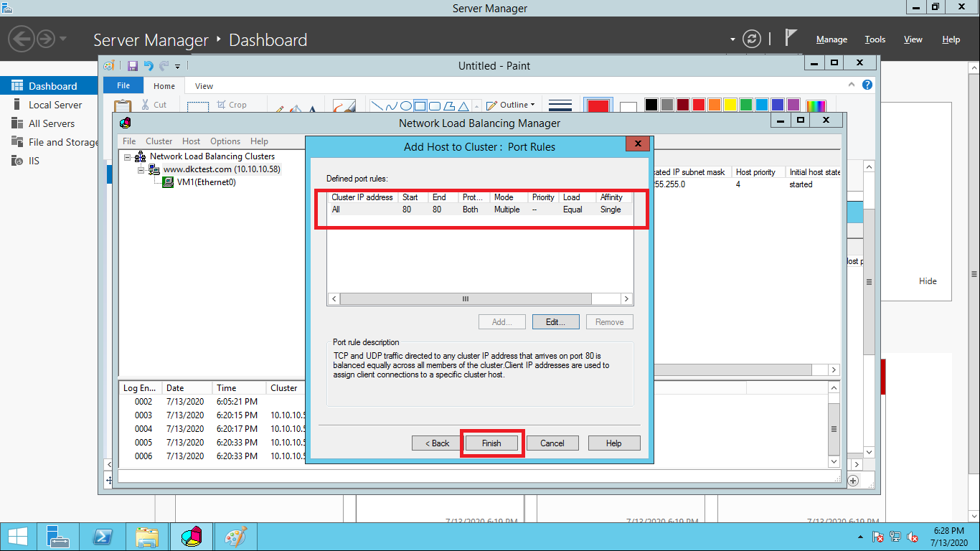
Task: Open File Explorer from the taskbar
Action: 147,537
